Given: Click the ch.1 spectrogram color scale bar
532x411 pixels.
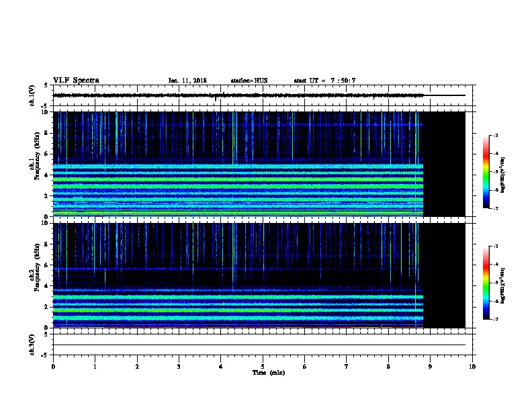Looking at the screenshot, I should [486, 172].
